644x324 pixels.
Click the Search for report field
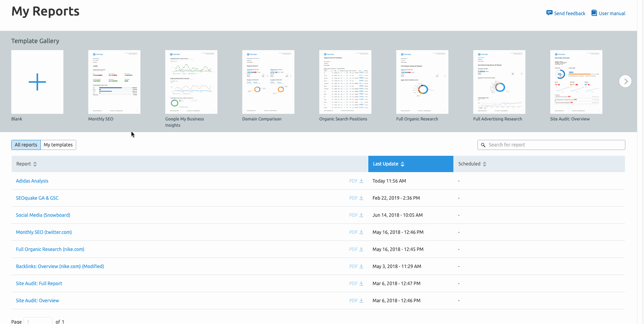coord(551,145)
